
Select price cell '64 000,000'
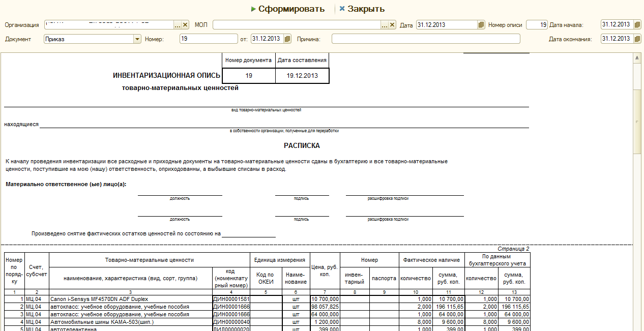point(325,314)
